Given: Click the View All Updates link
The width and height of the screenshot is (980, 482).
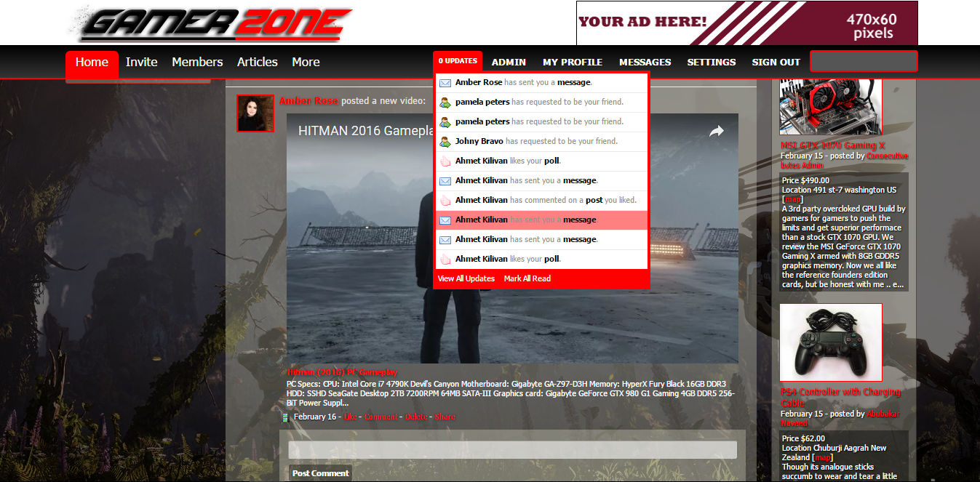Looking at the screenshot, I should [x=466, y=279].
